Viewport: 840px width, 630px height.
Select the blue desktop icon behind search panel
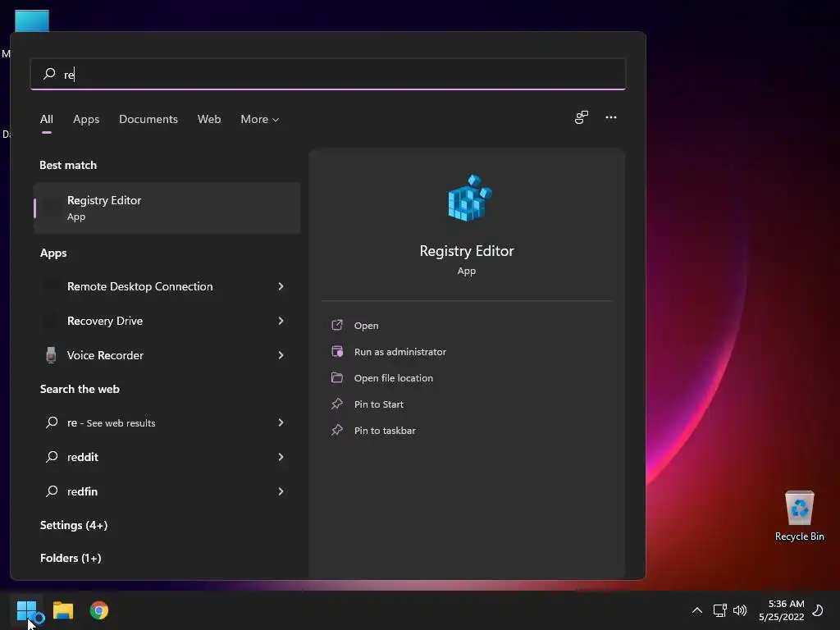point(32,21)
